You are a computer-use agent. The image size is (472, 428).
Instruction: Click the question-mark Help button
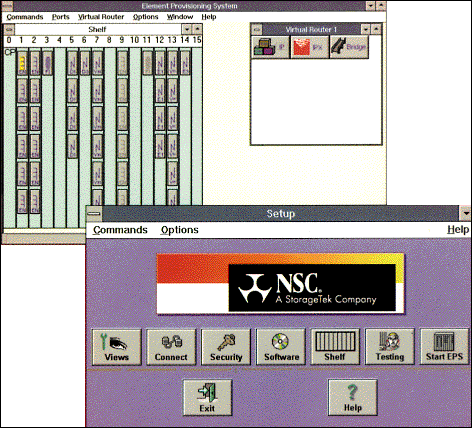[x=353, y=398]
